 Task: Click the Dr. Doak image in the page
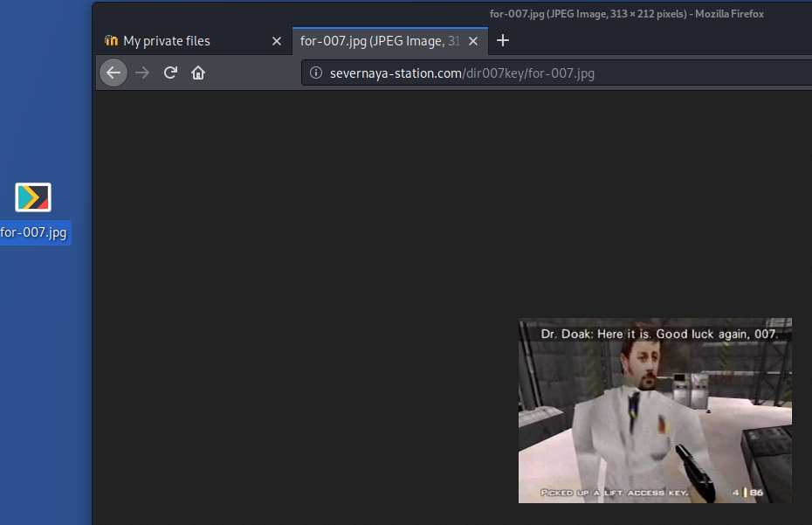[655, 411]
